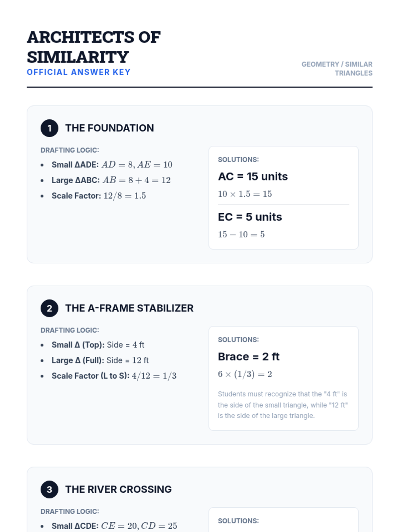Click the "Large ΔABC" bullet line

111,180
